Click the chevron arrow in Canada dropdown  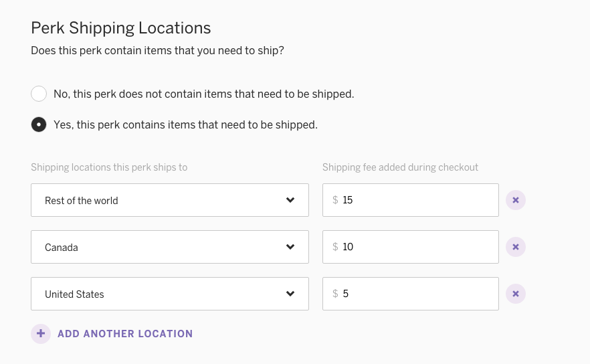(x=290, y=247)
